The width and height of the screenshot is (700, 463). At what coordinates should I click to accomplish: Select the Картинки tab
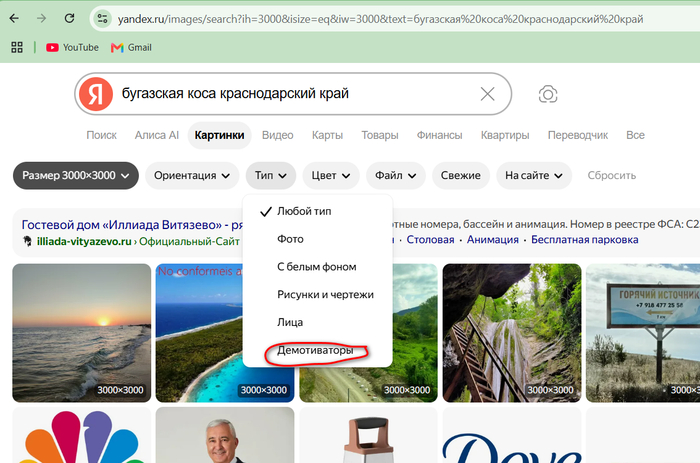tap(219, 135)
